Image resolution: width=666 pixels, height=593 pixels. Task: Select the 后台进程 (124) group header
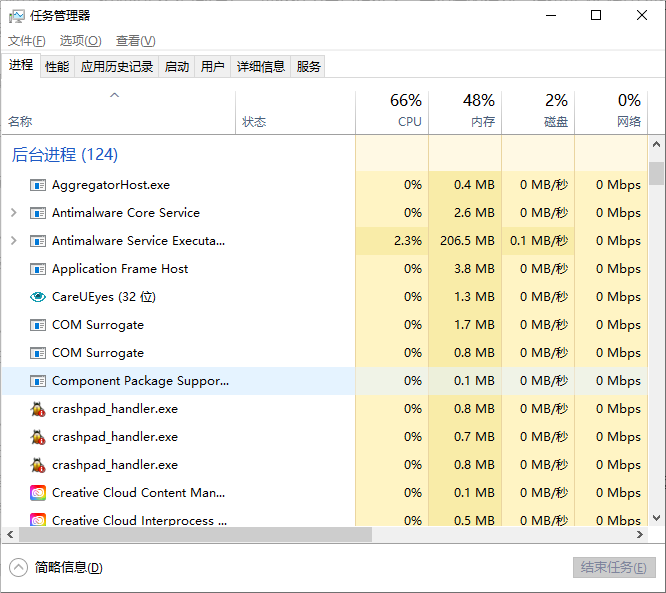click(x=65, y=155)
